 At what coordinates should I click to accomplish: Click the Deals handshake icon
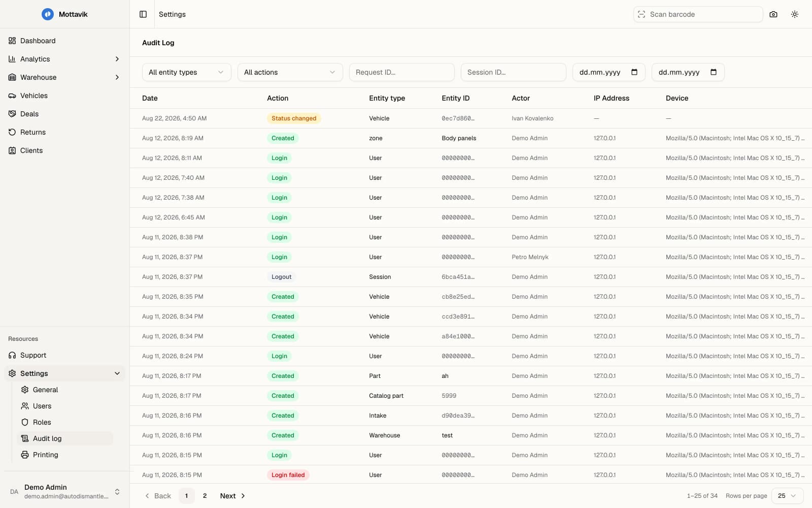pos(12,114)
